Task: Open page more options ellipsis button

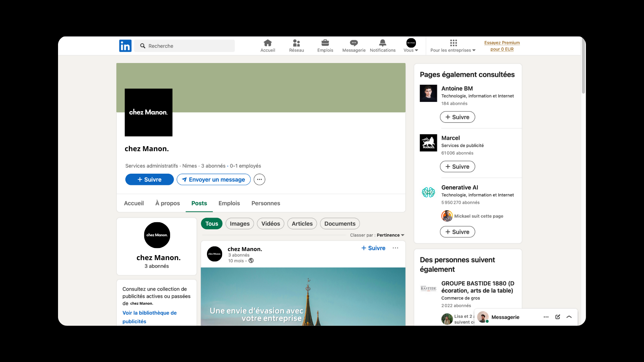Action: click(x=259, y=179)
